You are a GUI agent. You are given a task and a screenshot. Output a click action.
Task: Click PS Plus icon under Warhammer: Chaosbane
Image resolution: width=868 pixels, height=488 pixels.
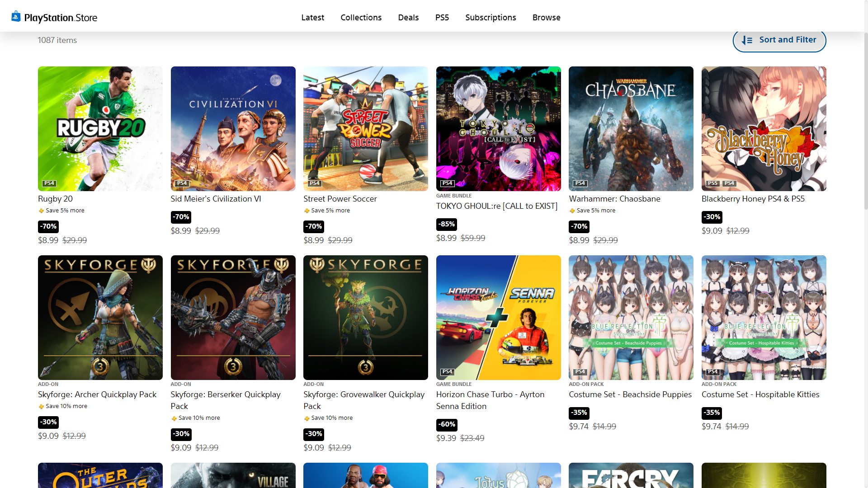coord(572,211)
